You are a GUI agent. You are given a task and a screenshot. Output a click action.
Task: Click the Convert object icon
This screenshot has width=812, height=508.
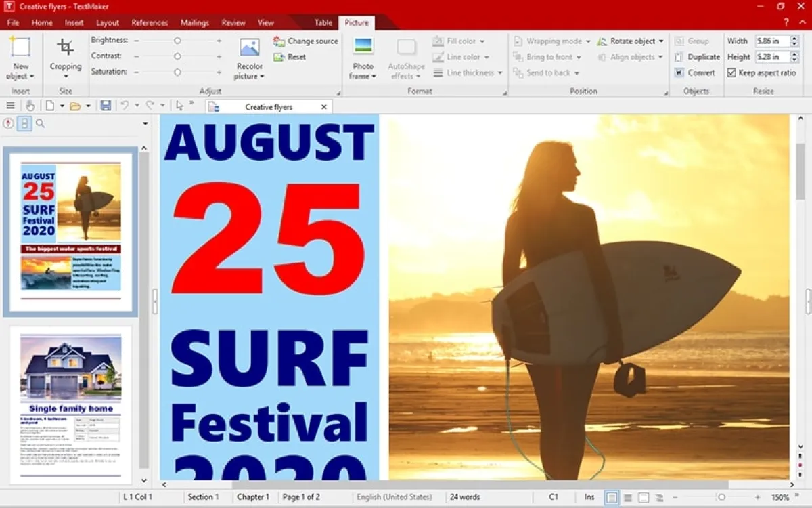coord(679,72)
